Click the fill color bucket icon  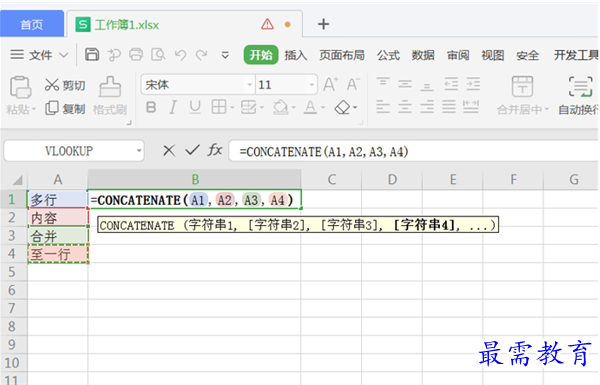(x=280, y=107)
